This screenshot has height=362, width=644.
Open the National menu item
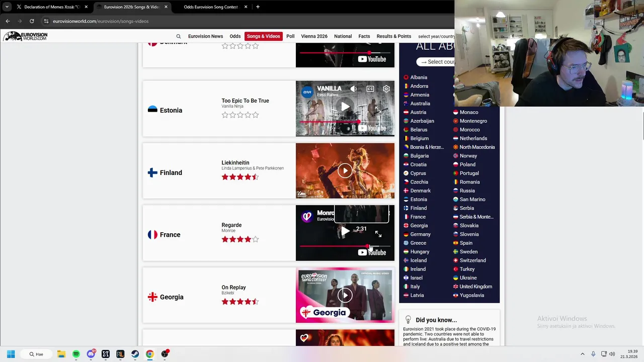click(343, 36)
